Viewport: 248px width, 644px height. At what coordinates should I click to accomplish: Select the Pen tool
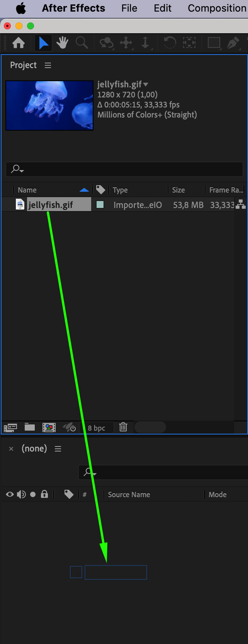tap(233, 43)
